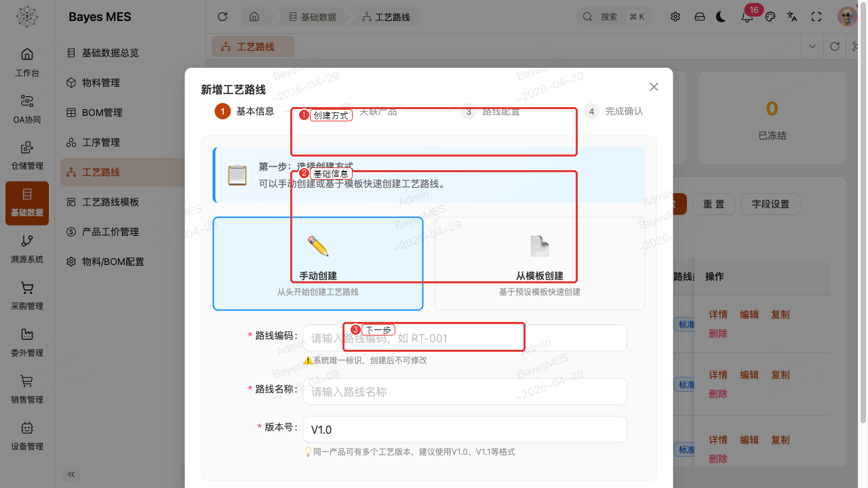
Task: Click the home breadcrumb icon
Action: pos(254,17)
